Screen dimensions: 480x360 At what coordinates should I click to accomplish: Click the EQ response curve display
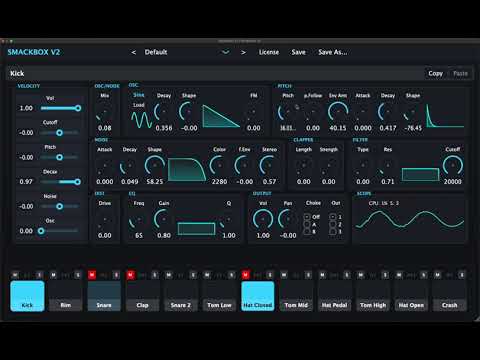(x=196, y=229)
